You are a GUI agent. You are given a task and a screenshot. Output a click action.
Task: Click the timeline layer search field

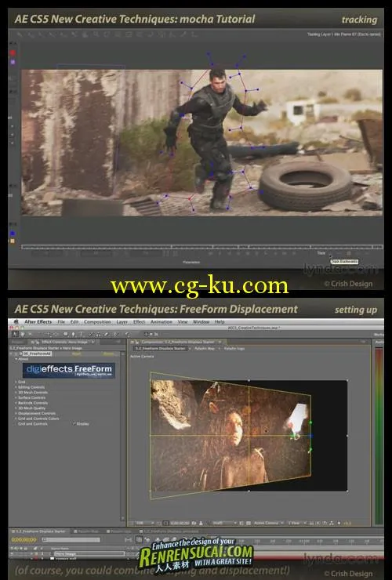click(x=71, y=540)
